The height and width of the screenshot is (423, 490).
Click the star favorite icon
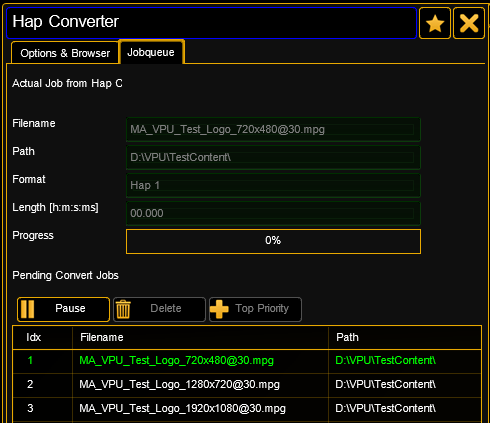[435, 23]
